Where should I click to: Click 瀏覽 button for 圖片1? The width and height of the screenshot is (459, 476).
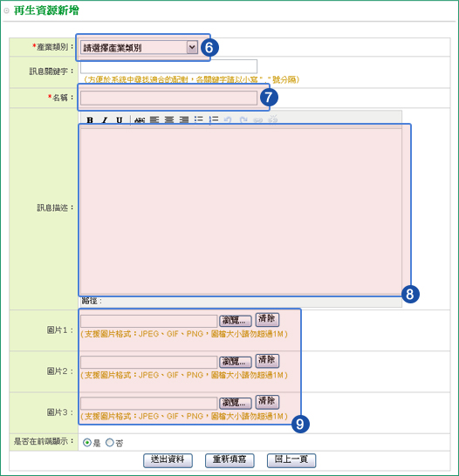[x=236, y=321]
